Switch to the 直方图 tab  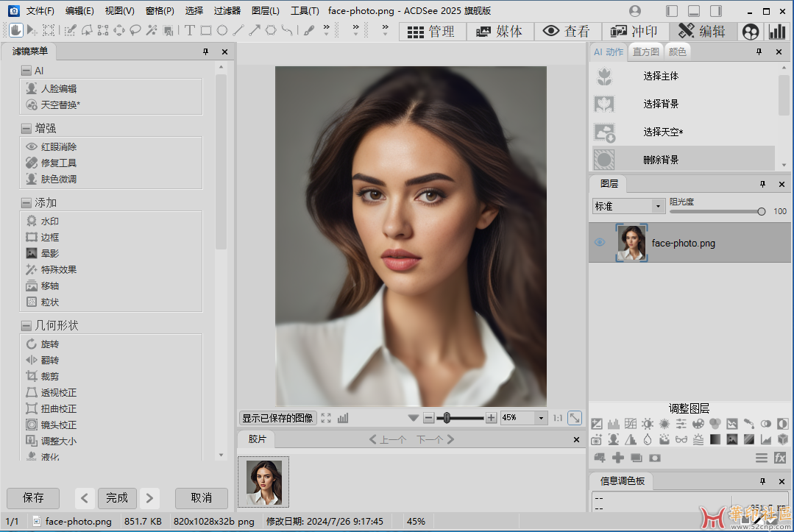point(646,52)
